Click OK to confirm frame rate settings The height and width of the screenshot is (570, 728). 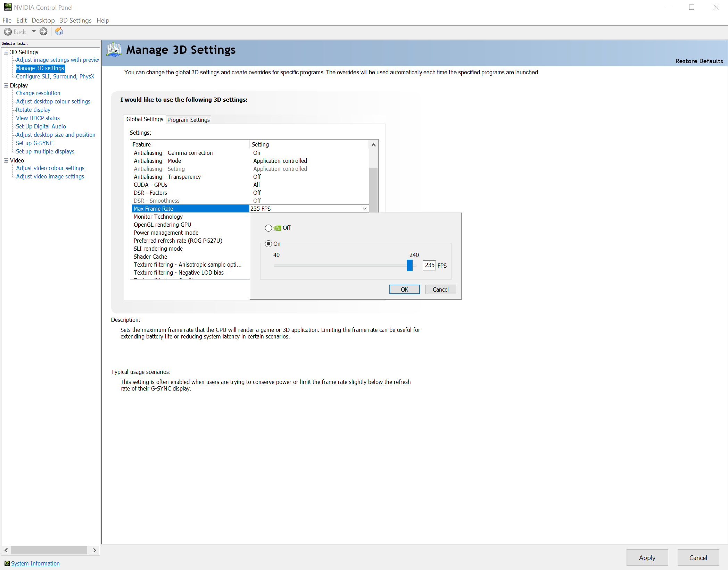[404, 290]
